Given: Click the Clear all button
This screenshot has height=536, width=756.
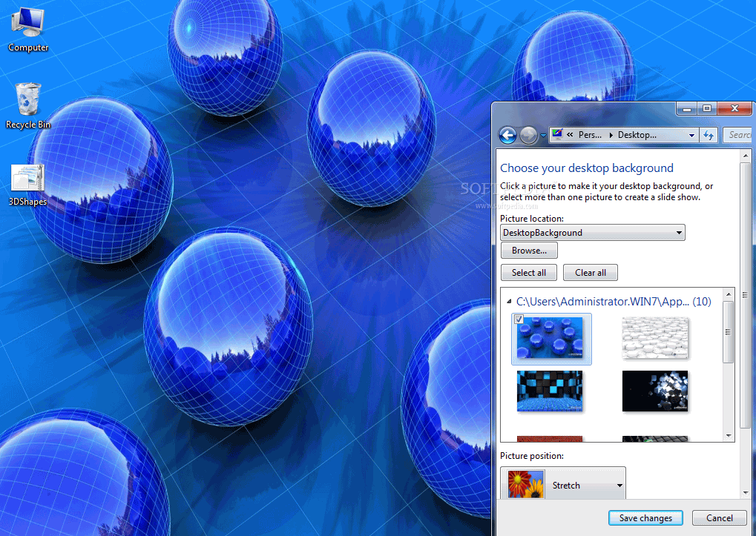Looking at the screenshot, I should point(590,273).
